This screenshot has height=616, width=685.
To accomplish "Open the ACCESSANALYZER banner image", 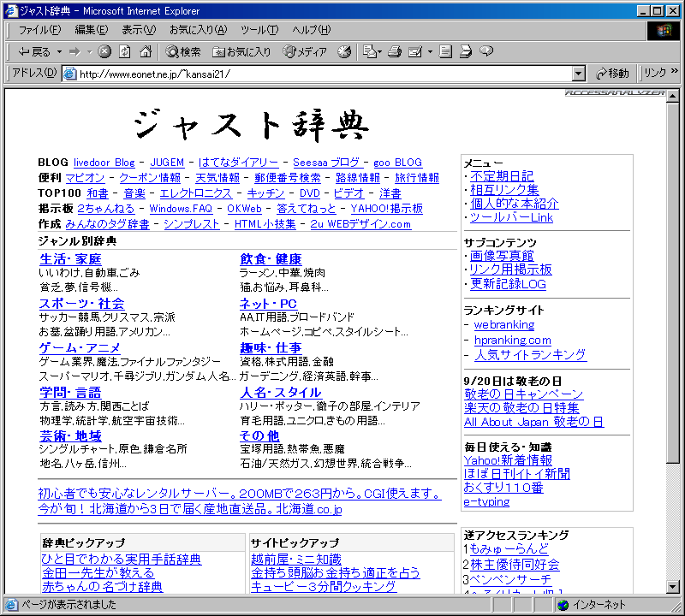I will click(615, 92).
